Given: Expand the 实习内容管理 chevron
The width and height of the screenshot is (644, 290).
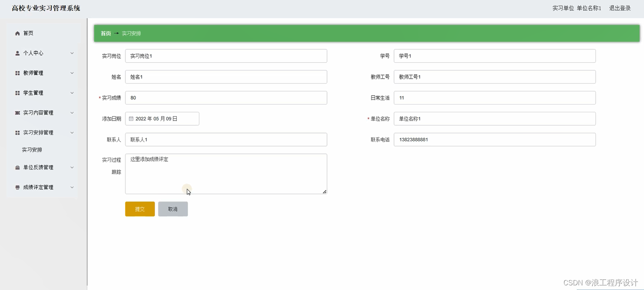Looking at the screenshot, I should coord(72,113).
